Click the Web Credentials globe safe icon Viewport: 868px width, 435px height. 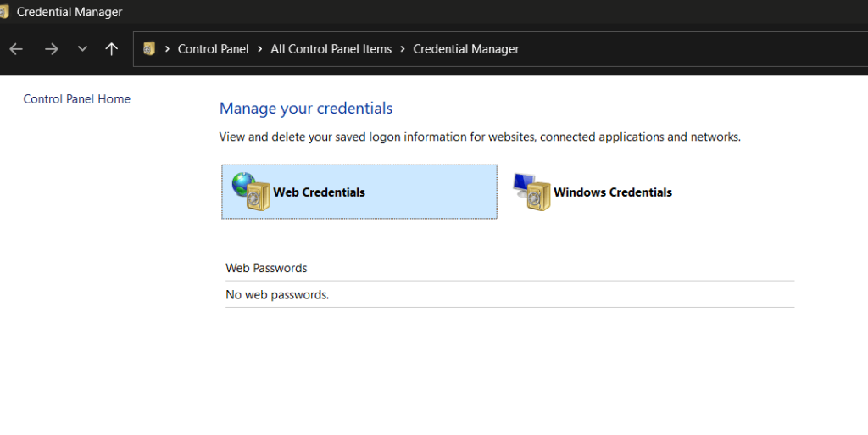coord(250,191)
